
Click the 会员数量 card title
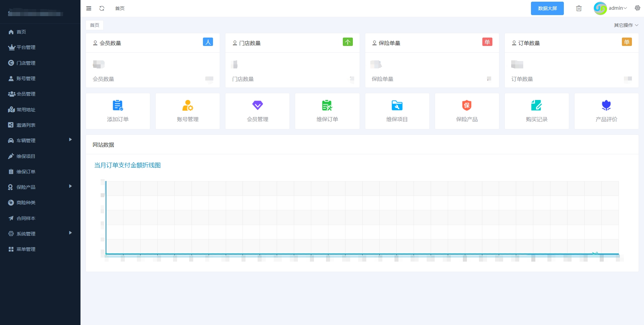(110, 43)
